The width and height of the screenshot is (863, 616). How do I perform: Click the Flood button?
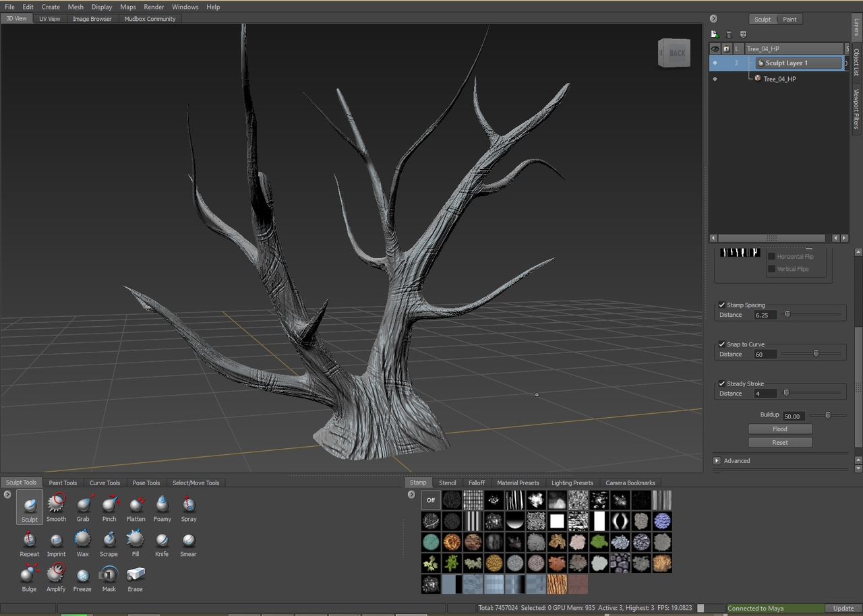780,429
